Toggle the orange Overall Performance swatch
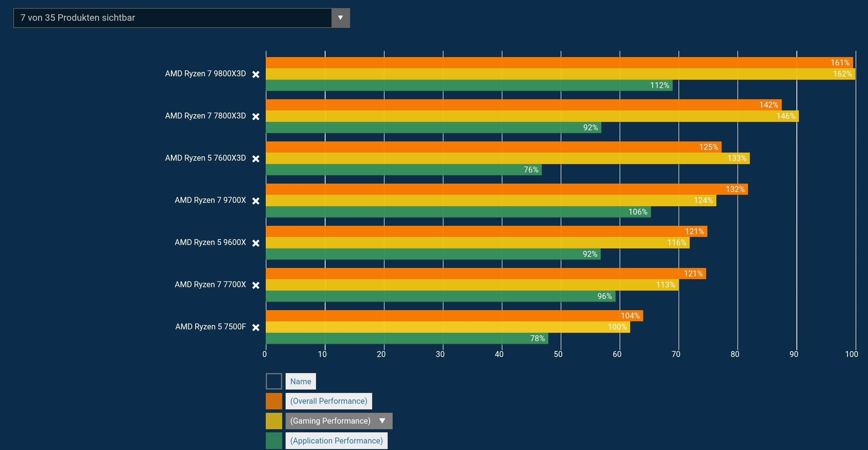Screen dimensions: 868x450 point(274,401)
